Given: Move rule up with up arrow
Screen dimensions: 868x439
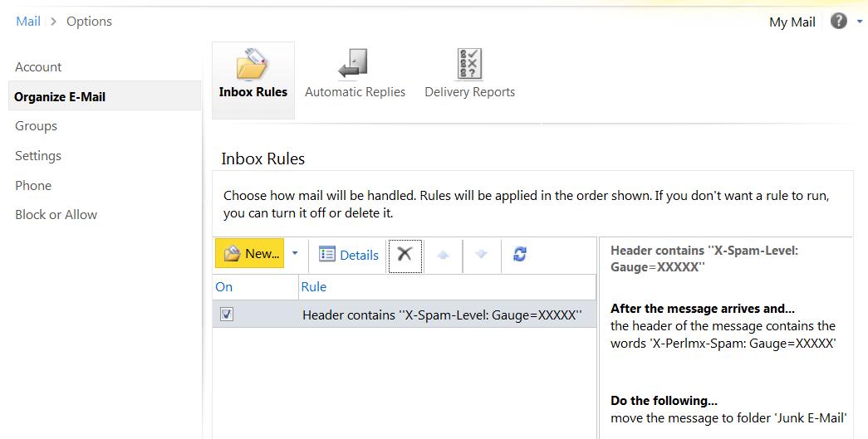Looking at the screenshot, I should pos(443,255).
